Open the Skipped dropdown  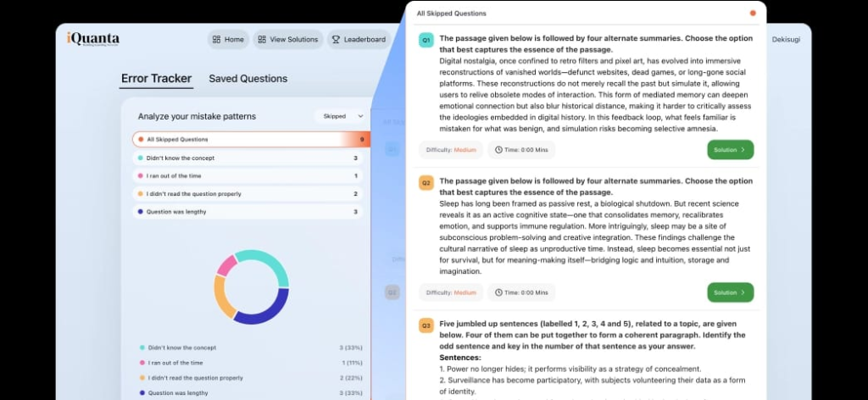tap(342, 116)
